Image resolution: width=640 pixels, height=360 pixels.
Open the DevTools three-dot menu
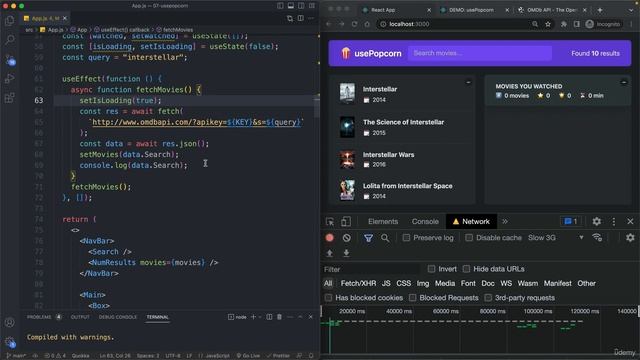[x=613, y=221]
